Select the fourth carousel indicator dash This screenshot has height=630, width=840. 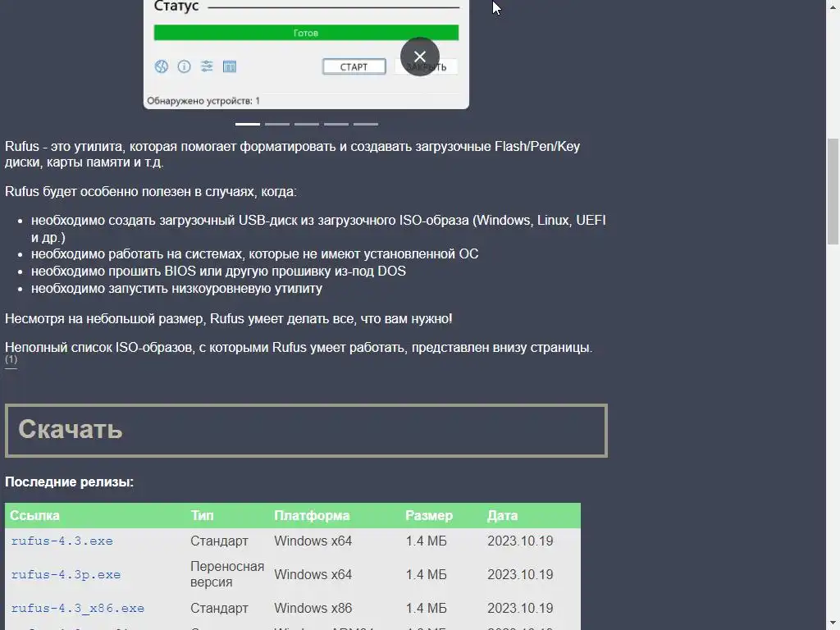tap(336, 125)
